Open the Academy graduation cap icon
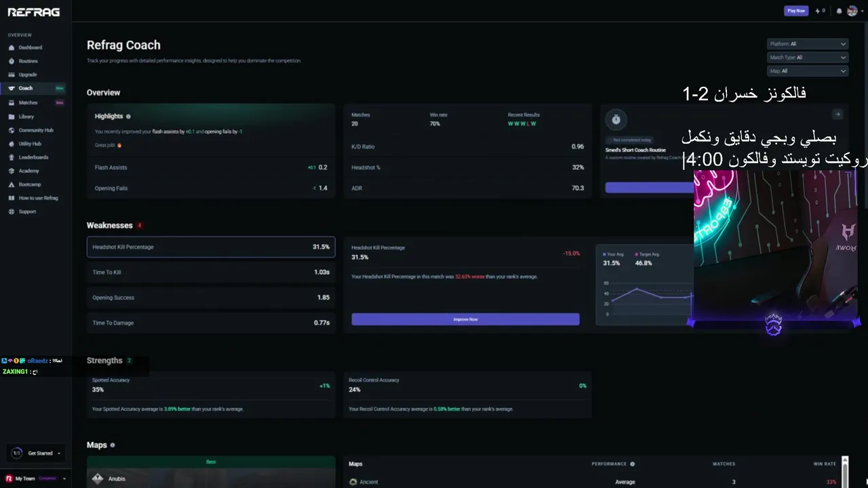Screen dimensions: 868x488 (x=12, y=171)
